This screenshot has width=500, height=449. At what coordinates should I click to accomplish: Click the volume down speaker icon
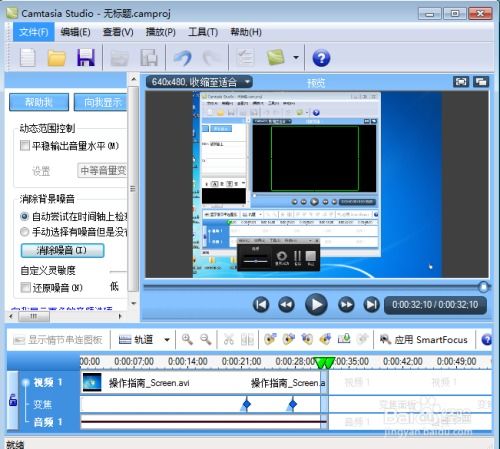pos(307,339)
